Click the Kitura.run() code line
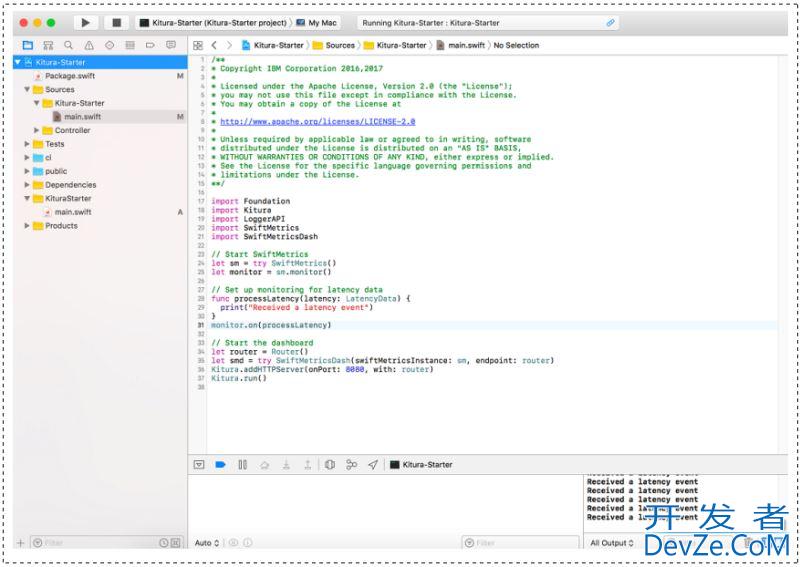This screenshot has width=800, height=567. click(239, 378)
